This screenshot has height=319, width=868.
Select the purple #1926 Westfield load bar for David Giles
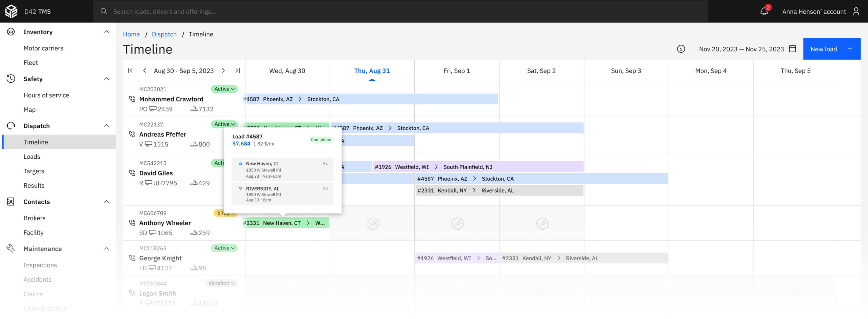tap(478, 167)
